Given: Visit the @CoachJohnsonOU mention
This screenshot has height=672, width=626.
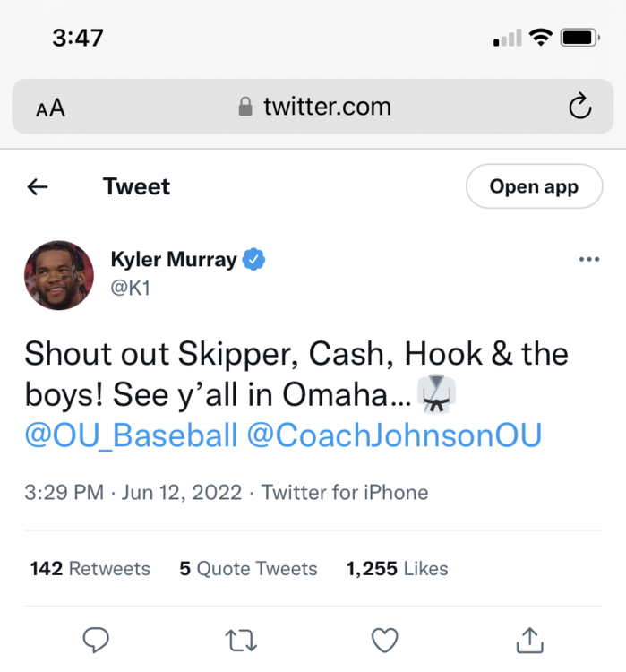Looking at the screenshot, I should [395, 435].
